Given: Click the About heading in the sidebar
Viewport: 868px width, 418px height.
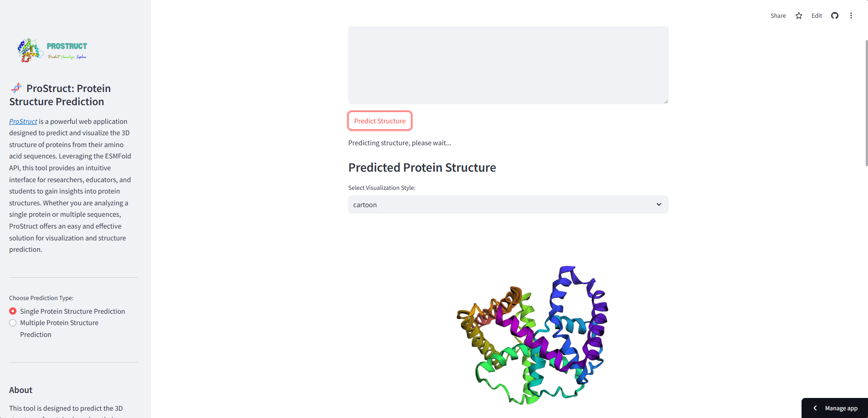Looking at the screenshot, I should coord(21,390).
